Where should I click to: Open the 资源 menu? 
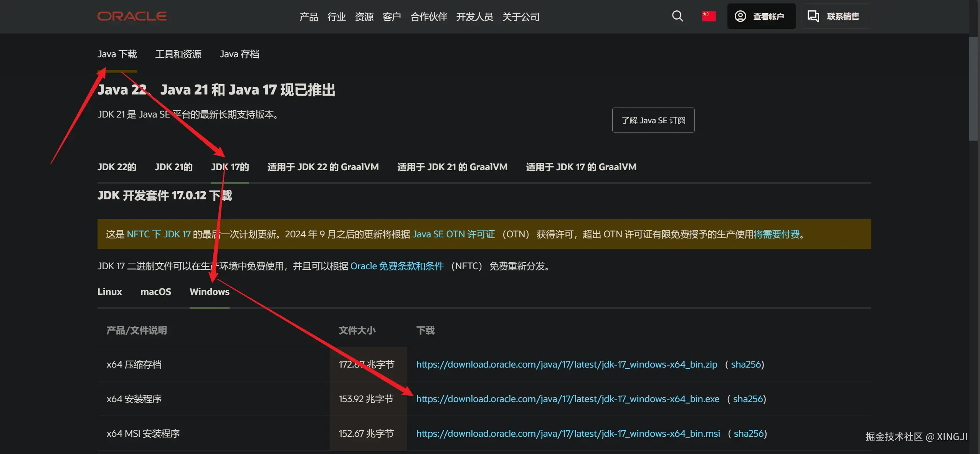coord(364,17)
